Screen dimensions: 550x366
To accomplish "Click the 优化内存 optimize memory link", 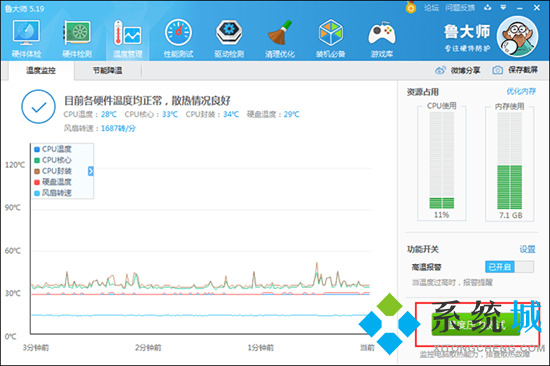I will click(521, 92).
